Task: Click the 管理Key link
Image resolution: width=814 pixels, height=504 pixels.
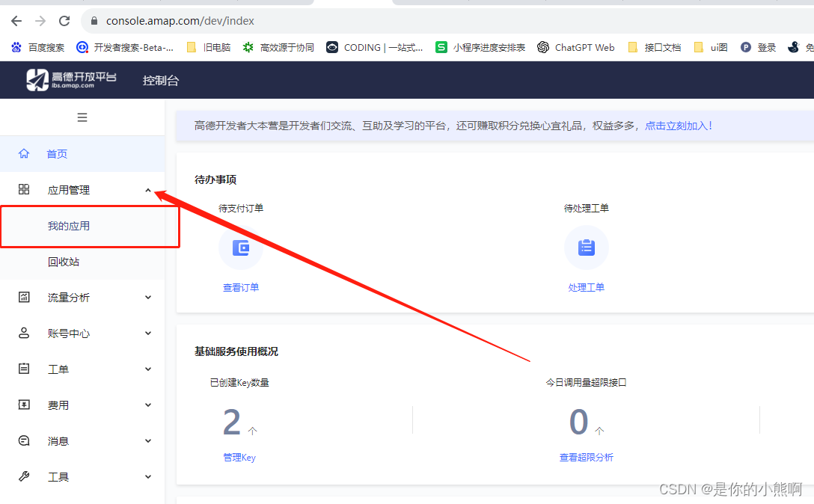Action: pyautogui.click(x=239, y=457)
